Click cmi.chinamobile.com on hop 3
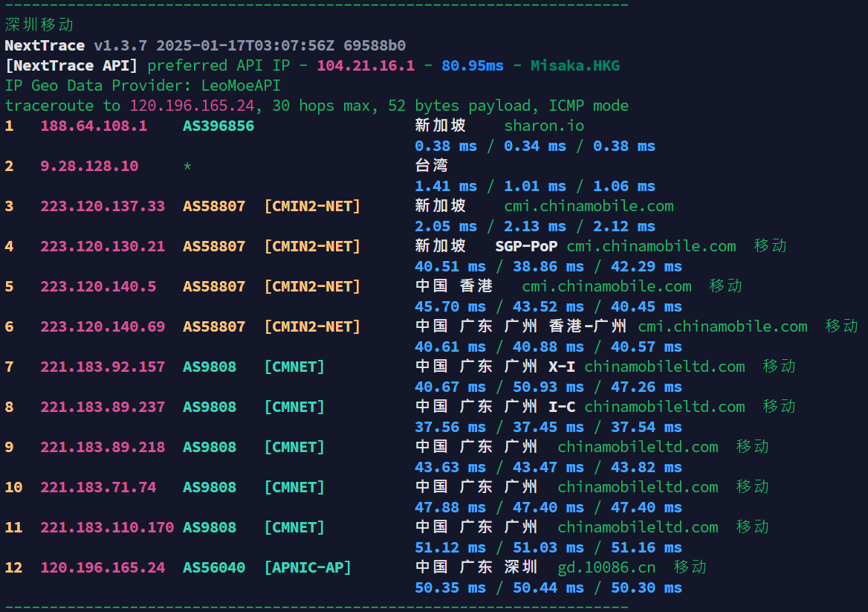Image resolution: width=868 pixels, height=612 pixels. click(x=589, y=206)
